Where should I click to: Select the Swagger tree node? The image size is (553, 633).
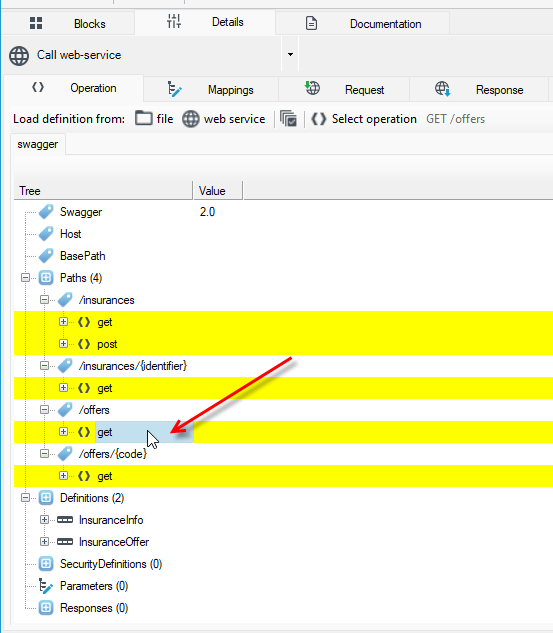click(x=81, y=212)
